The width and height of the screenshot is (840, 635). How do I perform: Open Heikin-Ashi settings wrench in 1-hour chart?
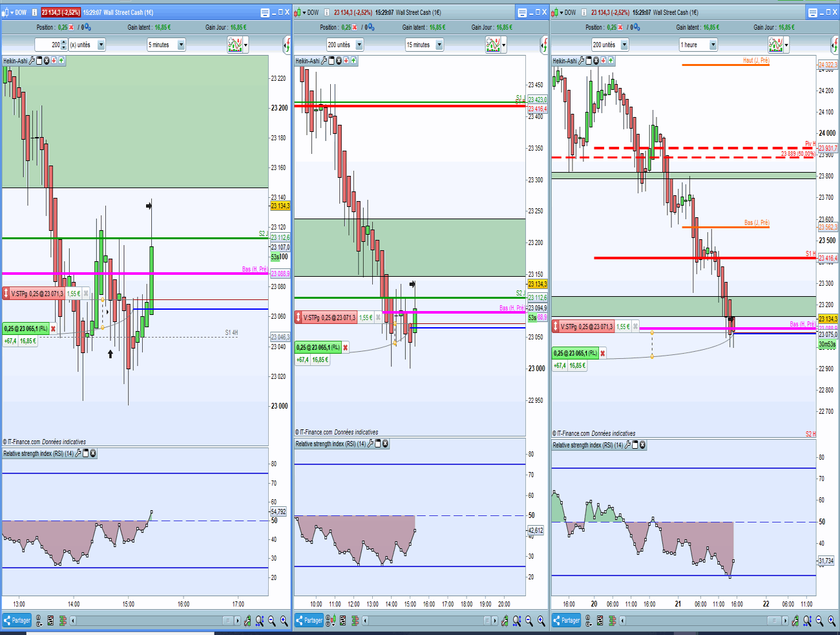point(581,61)
